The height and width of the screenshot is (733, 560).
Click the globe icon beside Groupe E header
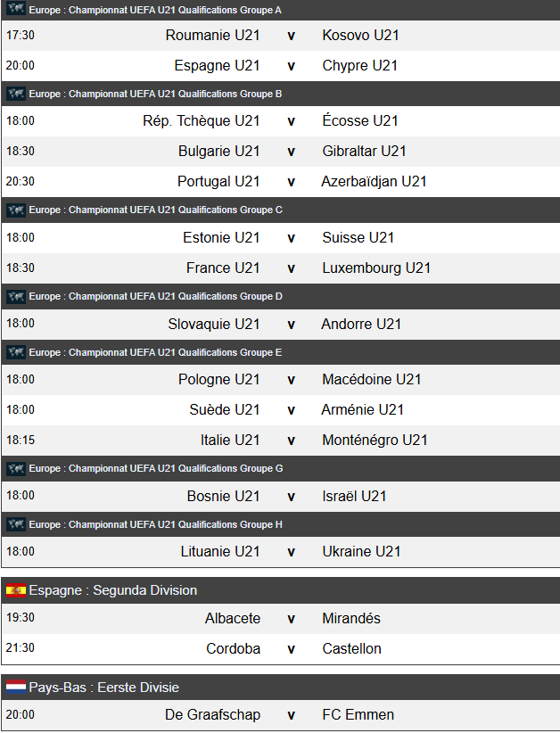(x=15, y=352)
